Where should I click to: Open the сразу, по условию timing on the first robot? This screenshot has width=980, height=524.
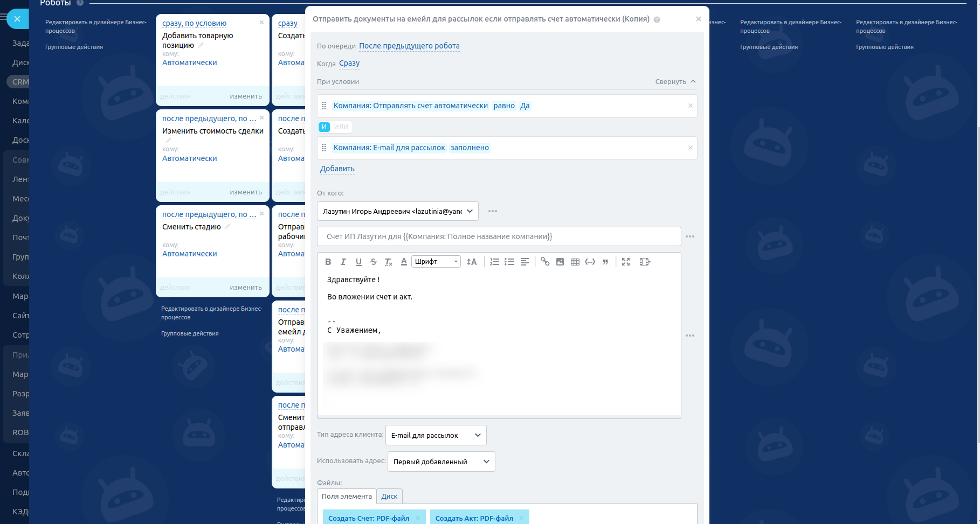(195, 23)
